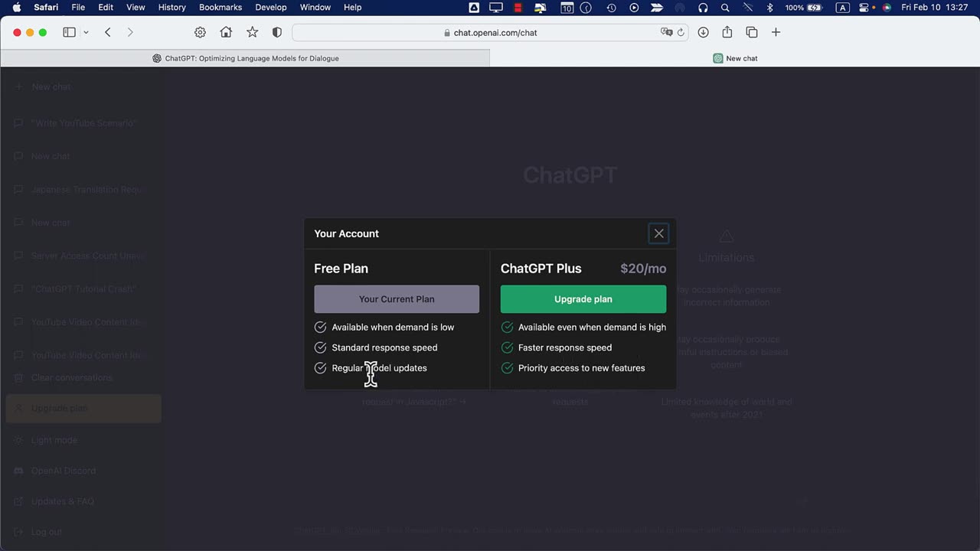Click the Bluetooth menu bar icon
The height and width of the screenshot is (551, 980).
point(770,8)
